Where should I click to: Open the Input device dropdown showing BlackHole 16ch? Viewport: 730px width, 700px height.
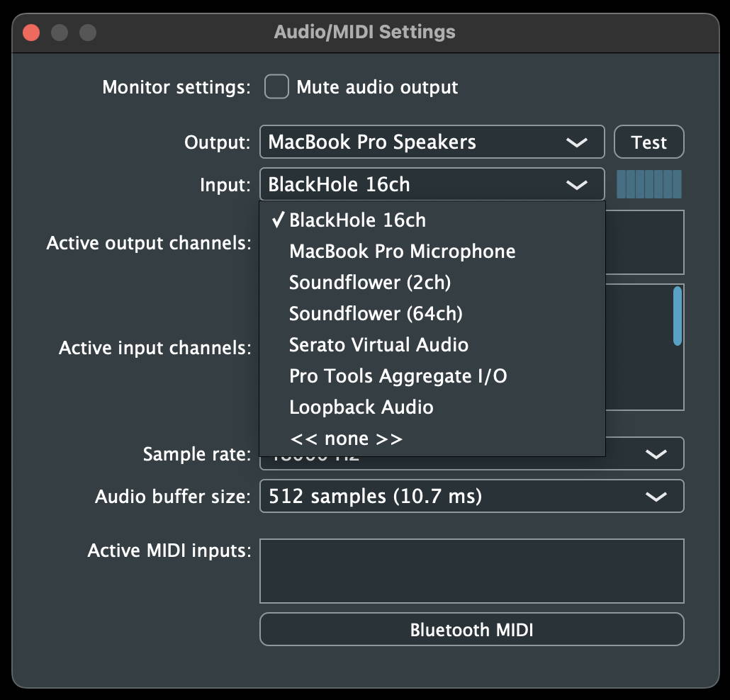[x=432, y=184]
